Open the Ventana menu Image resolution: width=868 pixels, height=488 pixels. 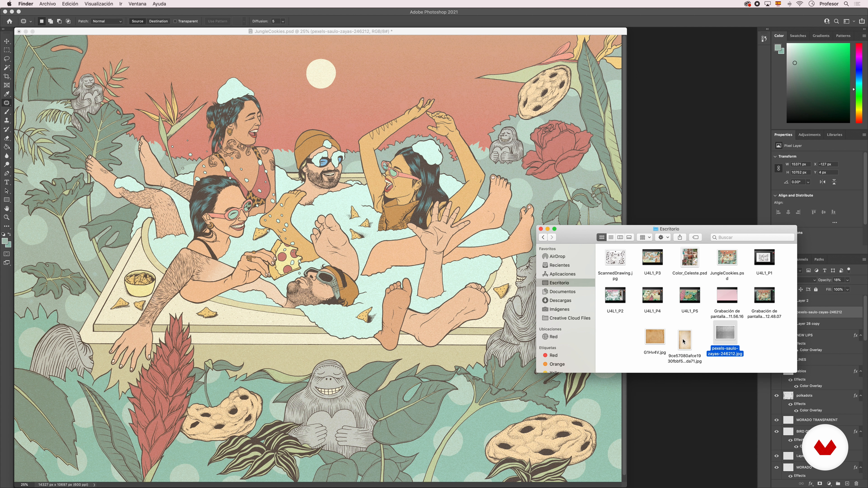tap(137, 4)
